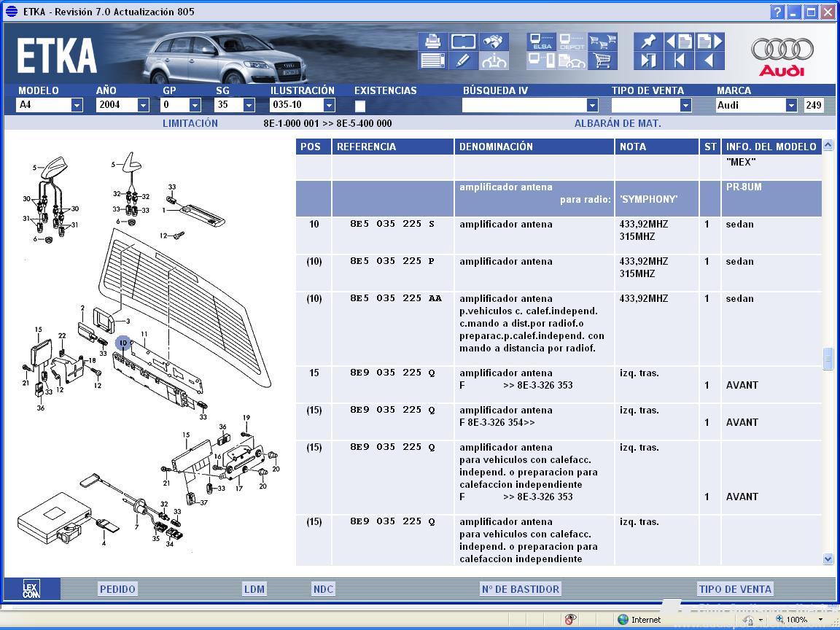This screenshot has height=630, width=840.
Task: Click the greyed car info icon
Action: pyautogui.click(x=494, y=61)
